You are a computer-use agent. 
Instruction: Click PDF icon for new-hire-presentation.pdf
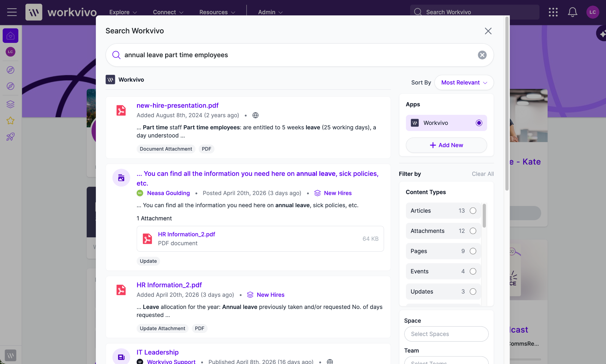click(121, 110)
